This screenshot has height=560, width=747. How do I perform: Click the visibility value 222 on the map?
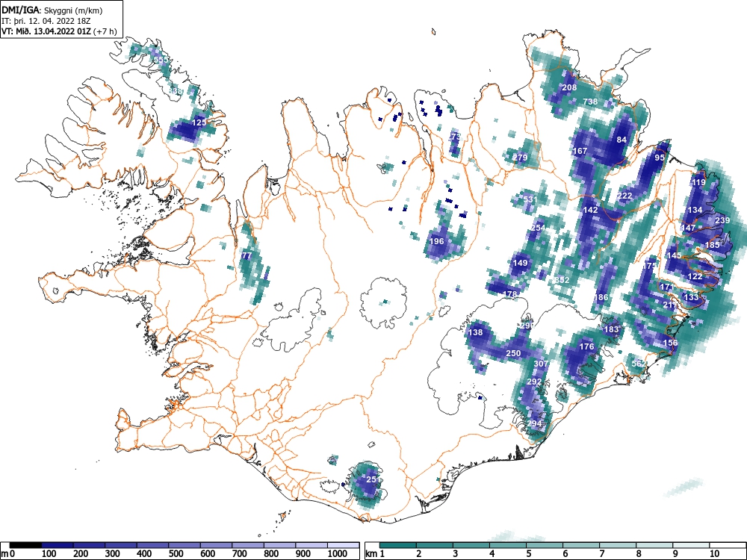(x=624, y=196)
